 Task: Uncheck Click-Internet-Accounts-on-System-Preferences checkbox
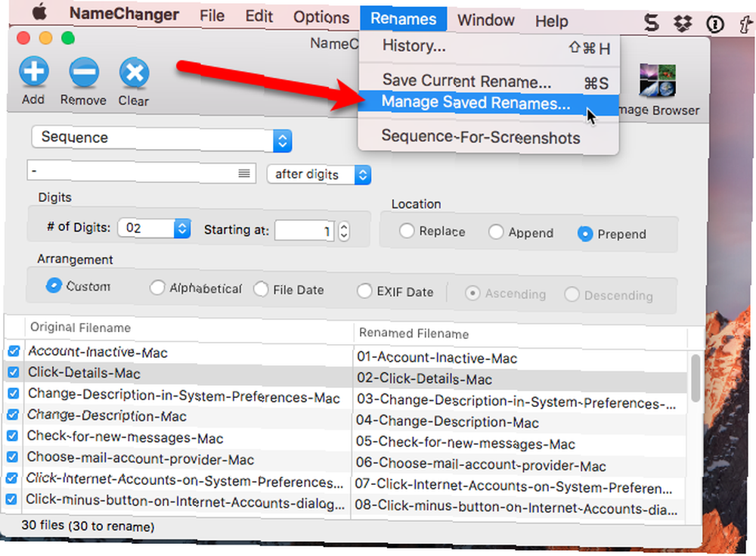tap(12, 478)
